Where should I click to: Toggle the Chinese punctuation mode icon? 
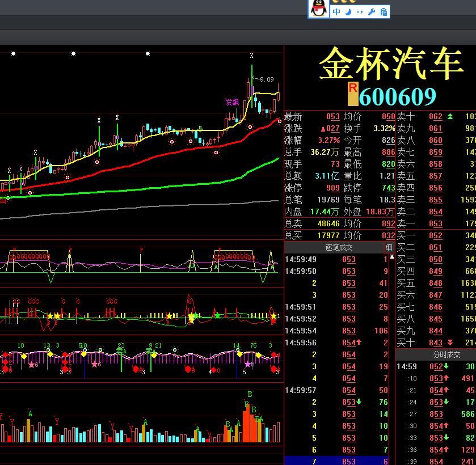[x=360, y=12]
